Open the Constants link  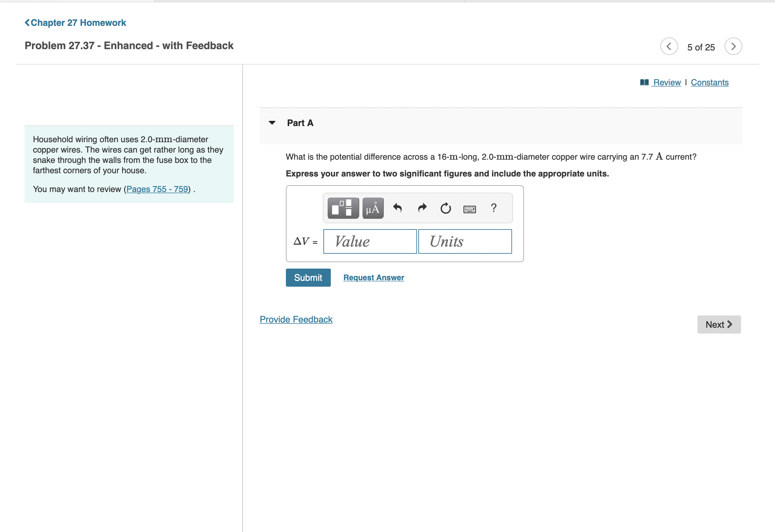pos(709,82)
